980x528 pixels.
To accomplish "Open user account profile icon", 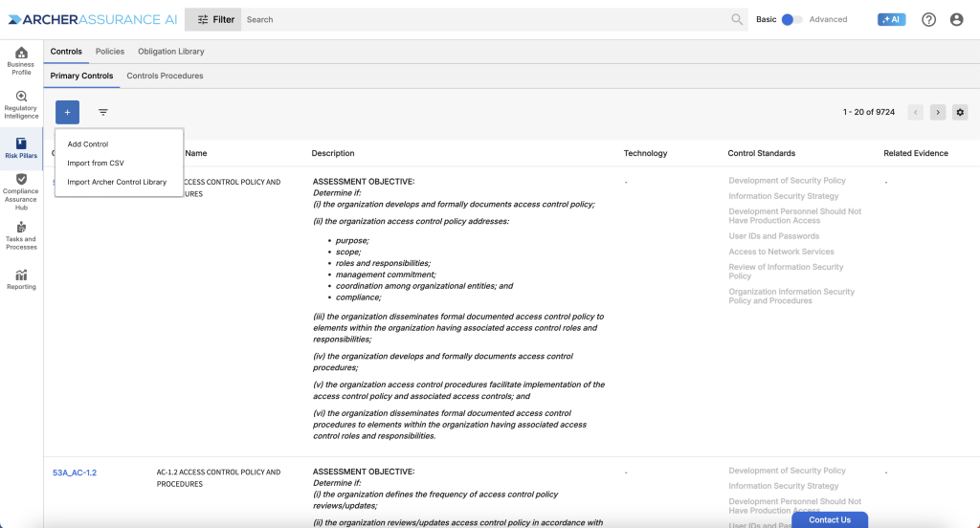I will point(956,19).
